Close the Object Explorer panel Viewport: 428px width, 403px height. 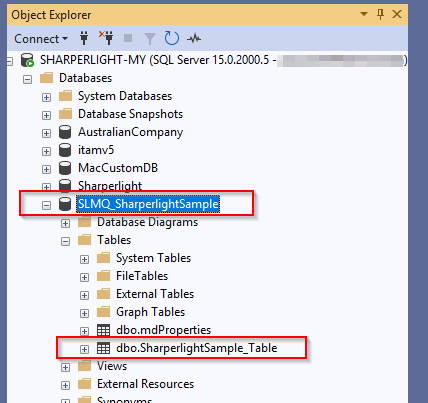(397, 14)
